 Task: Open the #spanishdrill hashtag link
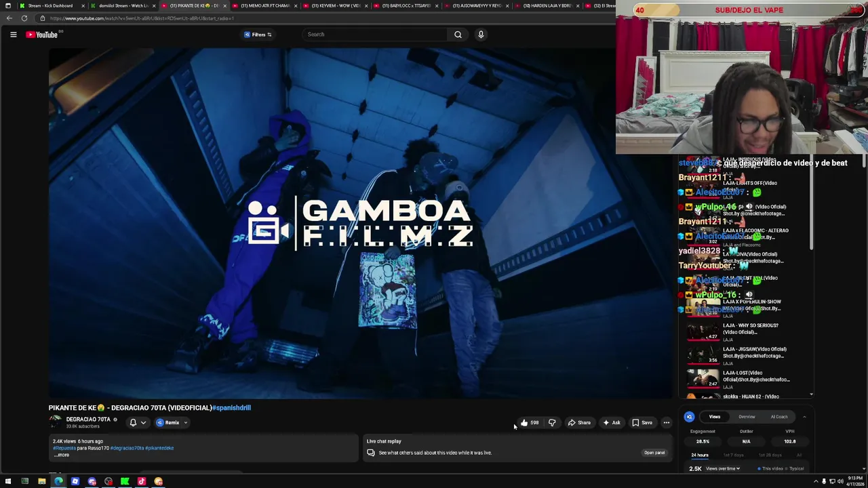(231, 408)
